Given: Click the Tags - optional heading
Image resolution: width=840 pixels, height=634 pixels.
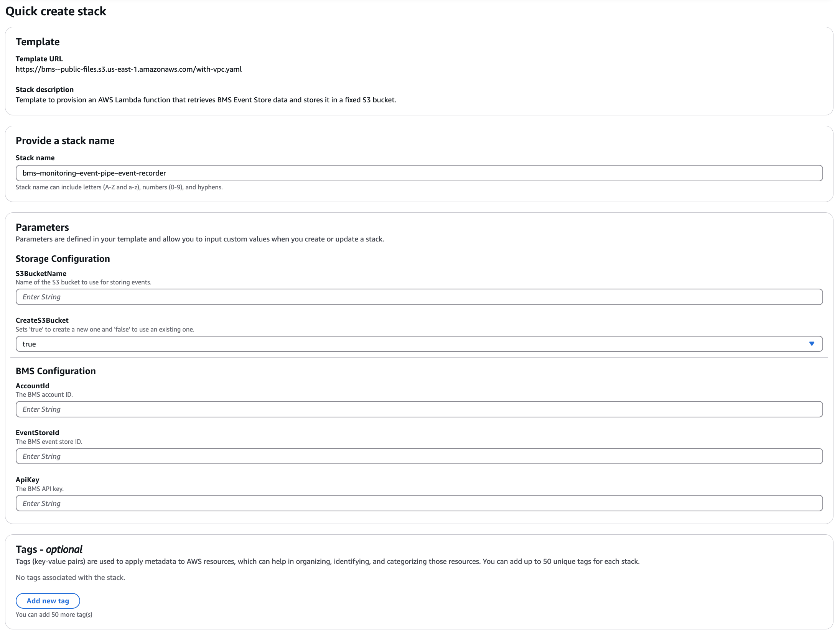Looking at the screenshot, I should pos(49,550).
